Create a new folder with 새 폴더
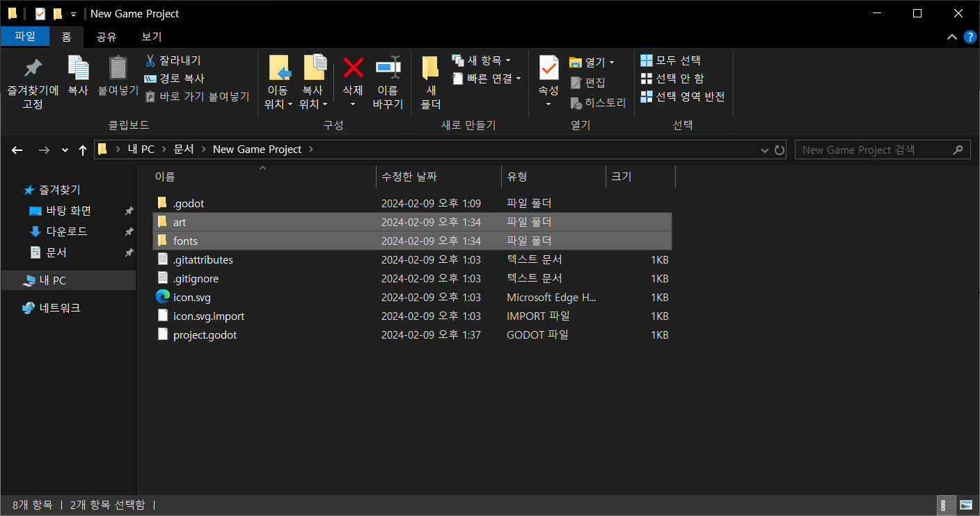This screenshot has width=980, height=516. (431, 82)
